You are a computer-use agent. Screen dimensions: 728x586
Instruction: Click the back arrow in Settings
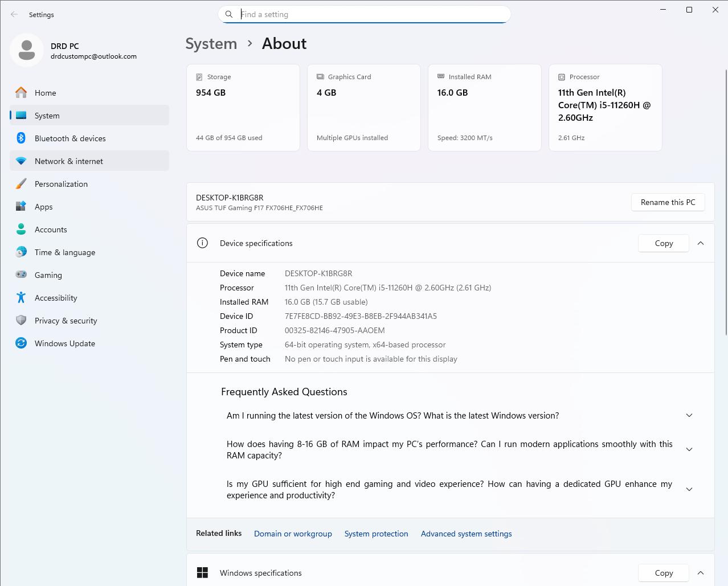pyautogui.click(x=14, y=14)
